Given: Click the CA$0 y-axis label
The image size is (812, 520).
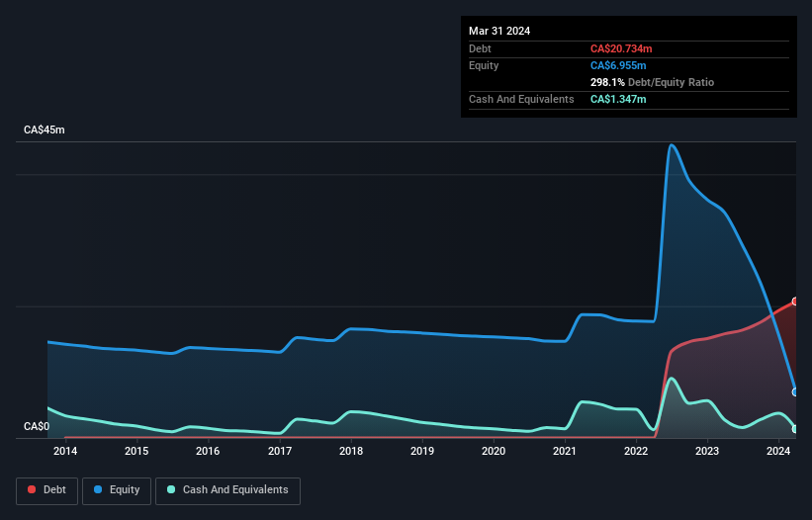Looking at the screenshot, I should [37, 426].
